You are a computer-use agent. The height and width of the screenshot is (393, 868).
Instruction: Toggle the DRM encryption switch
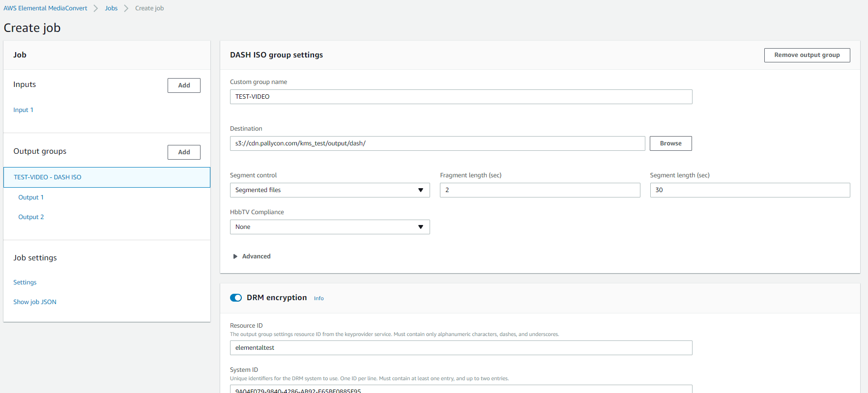click(x=236, y=298)
